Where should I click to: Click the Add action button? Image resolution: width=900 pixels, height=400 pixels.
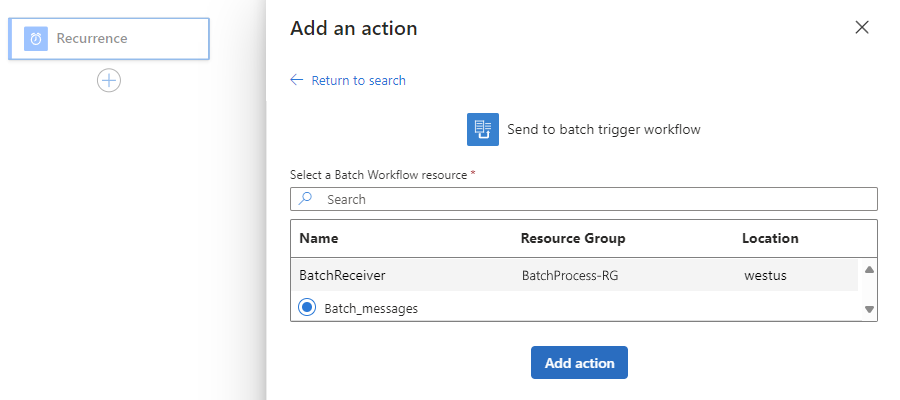point(579,363)
